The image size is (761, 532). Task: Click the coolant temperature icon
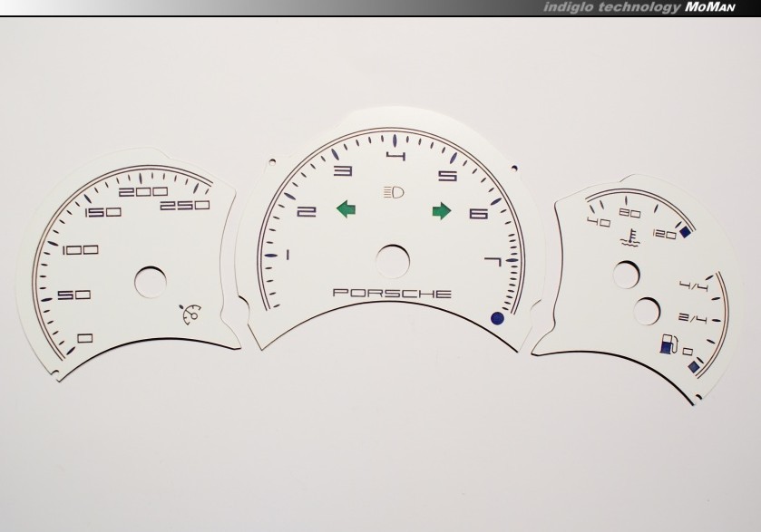pos(626,241)
